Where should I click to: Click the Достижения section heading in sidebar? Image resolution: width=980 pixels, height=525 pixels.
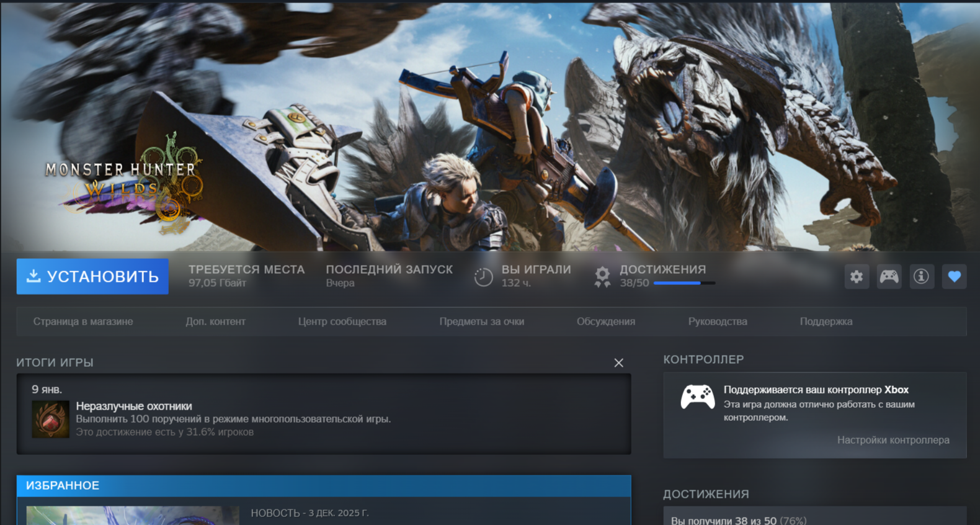pyautogui.click(x=706, y=494)
